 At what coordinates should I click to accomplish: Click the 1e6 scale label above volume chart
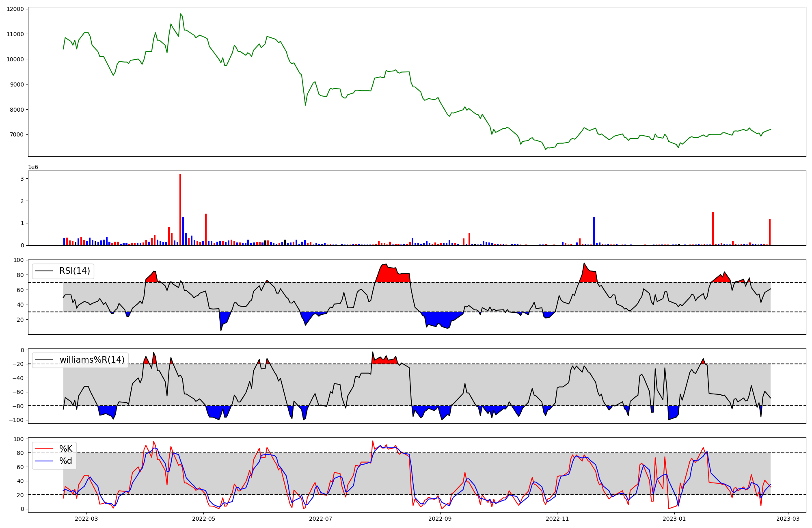click(33, 167)
